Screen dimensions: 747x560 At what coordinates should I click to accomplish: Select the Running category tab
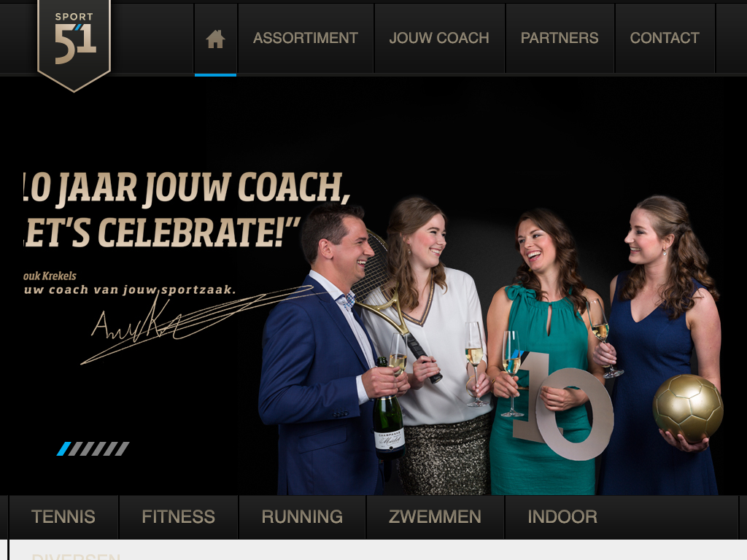(x=302, y=517)
